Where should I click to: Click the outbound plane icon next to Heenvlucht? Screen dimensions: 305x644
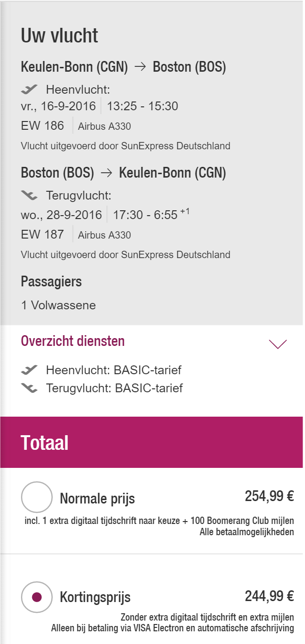[29, 89]
